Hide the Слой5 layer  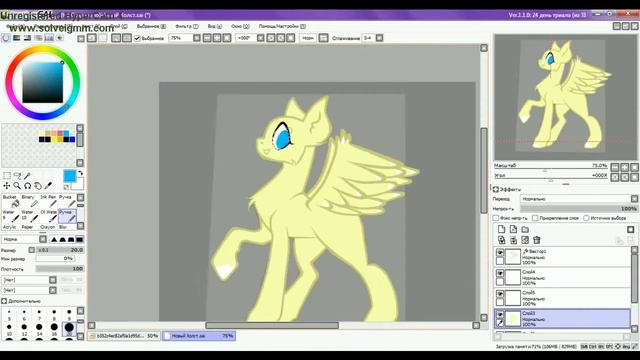(x=500, y=294)
